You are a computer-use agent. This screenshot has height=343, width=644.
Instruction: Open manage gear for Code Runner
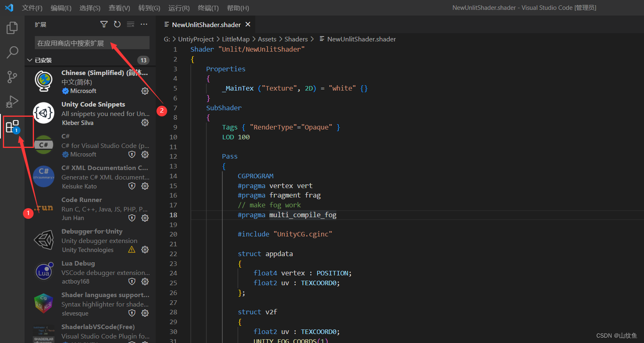tap(145, 218)
